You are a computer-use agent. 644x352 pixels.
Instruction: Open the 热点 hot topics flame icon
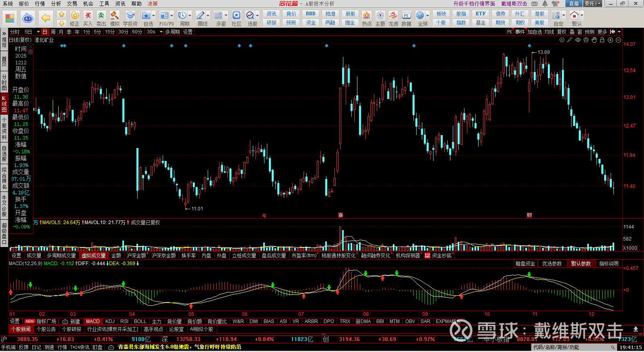click(366, 16)
